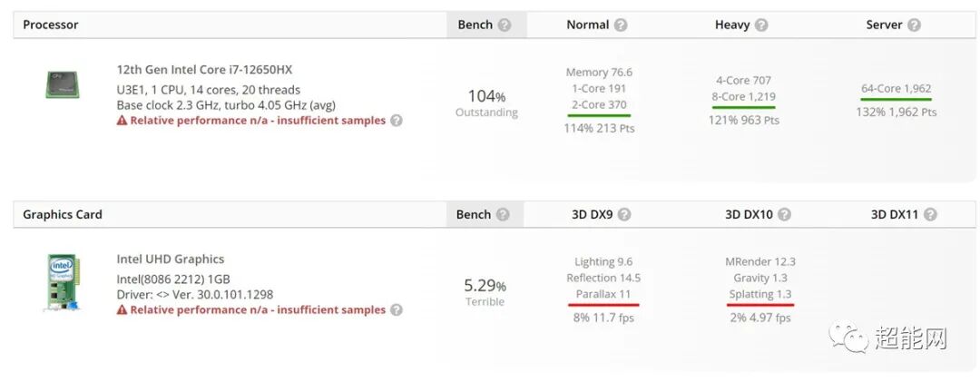Click the 3D DX9 help icon
The width and height of the screenshot is (980, 382).
[x=624, y=215]
